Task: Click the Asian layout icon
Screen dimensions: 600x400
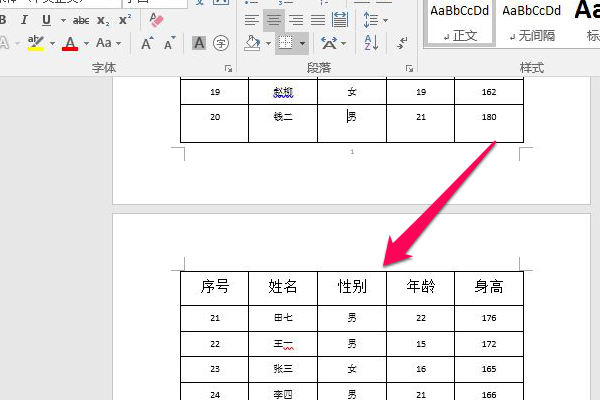Action: point(329,43)
